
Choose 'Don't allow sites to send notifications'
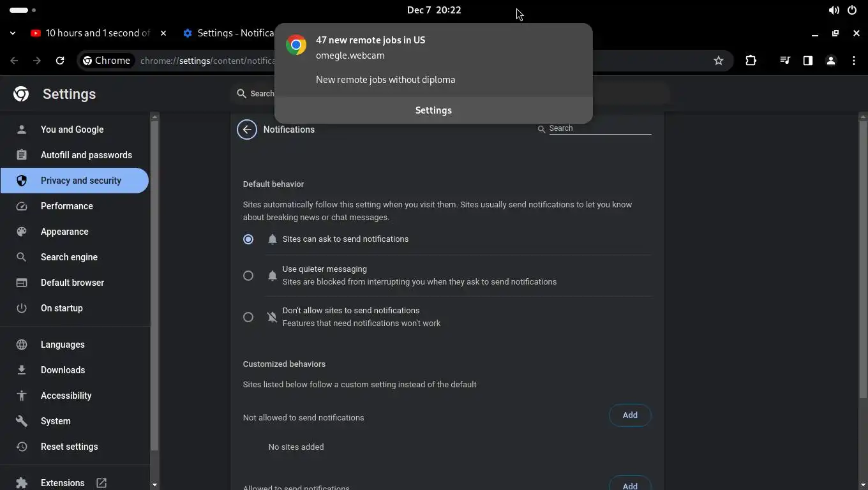248,317
